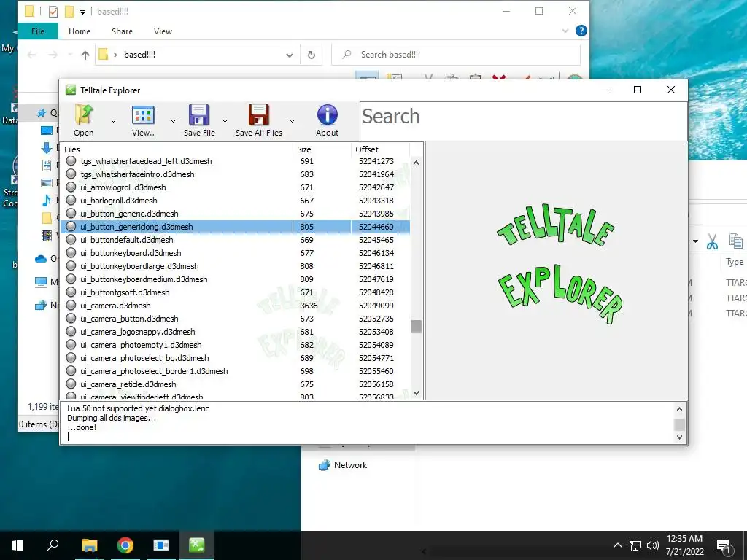Open the File tab in File Explorer

coord(38,31)
